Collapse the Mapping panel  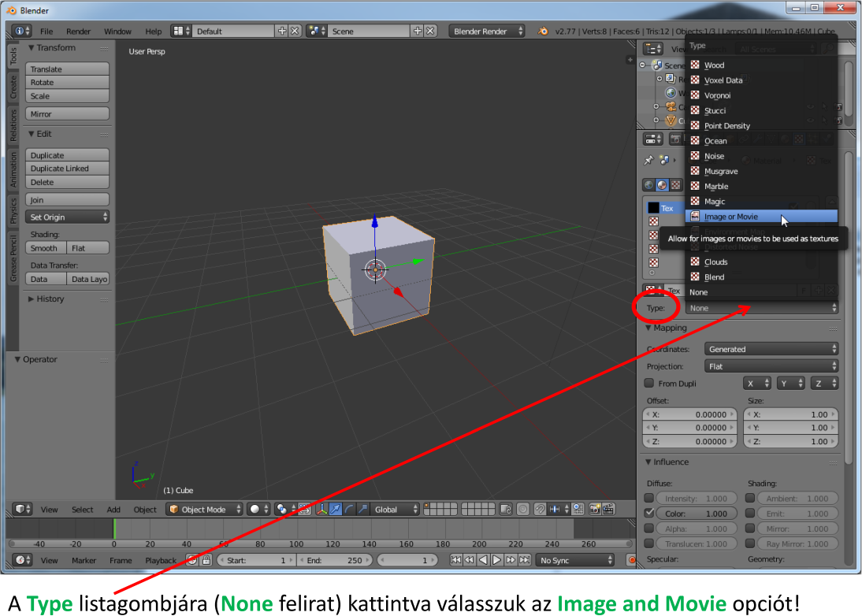tap(648, 328)
